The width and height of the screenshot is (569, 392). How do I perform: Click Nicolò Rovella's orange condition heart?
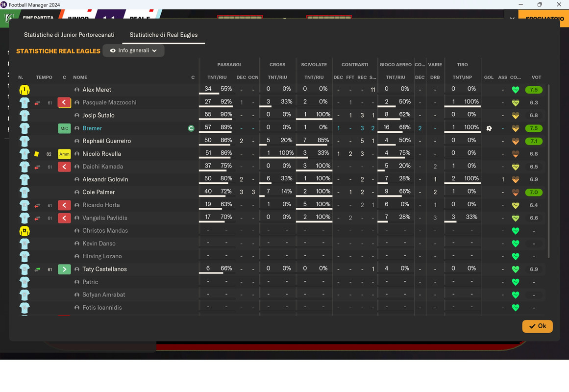515,154
